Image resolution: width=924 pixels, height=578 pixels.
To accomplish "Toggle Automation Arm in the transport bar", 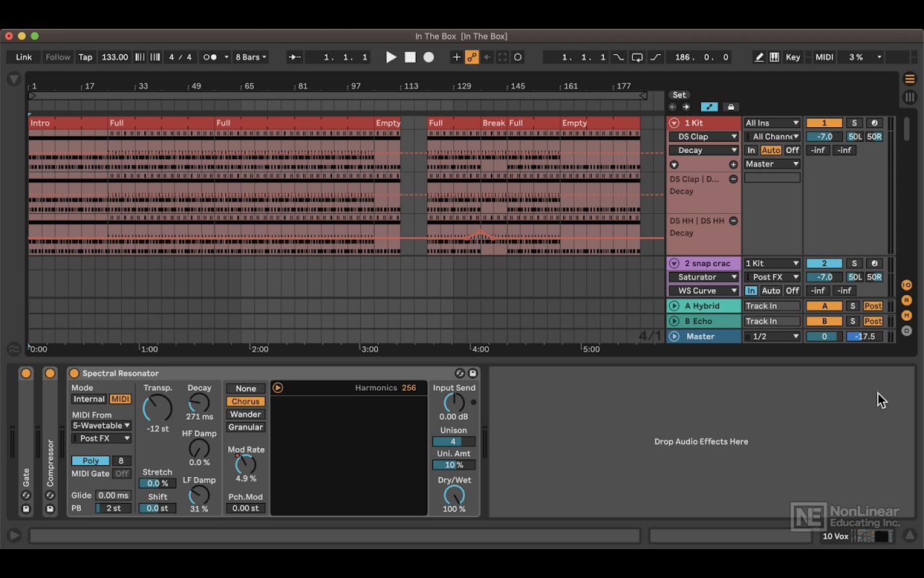I will (x=472, y=57).
